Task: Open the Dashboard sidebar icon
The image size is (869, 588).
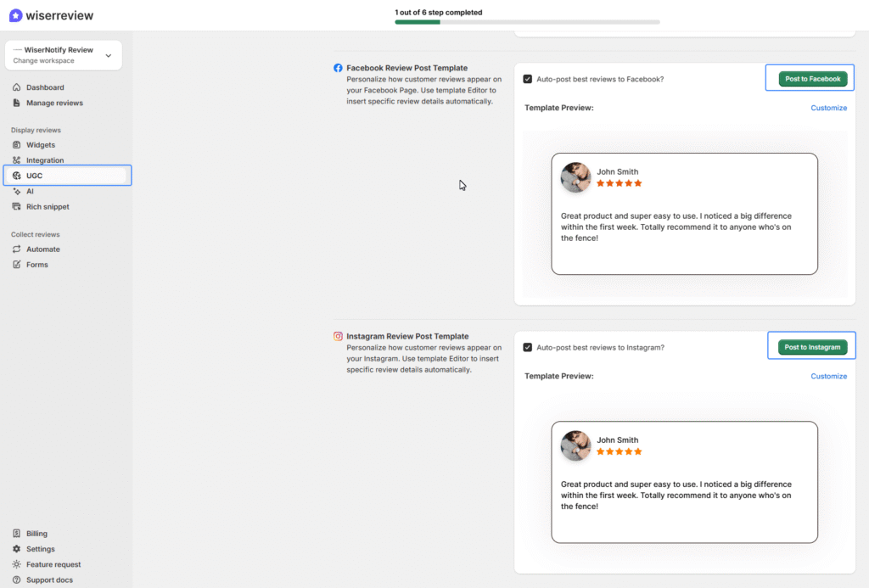Action: click(x=19, y=87)
